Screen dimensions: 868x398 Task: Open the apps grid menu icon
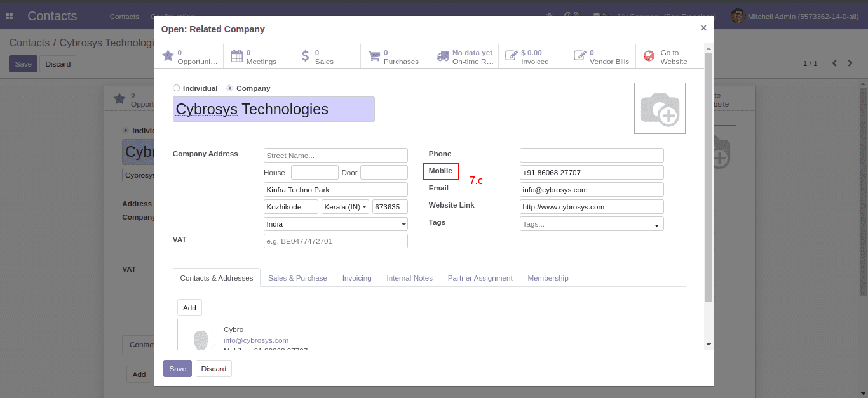click(x=10, y=16)
